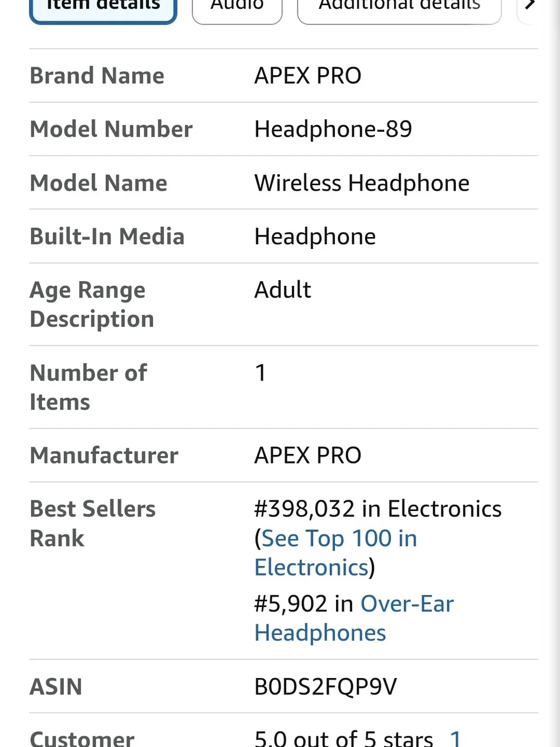Select the Item details tab
Screen dimensions: 560x747
point(103,8)
